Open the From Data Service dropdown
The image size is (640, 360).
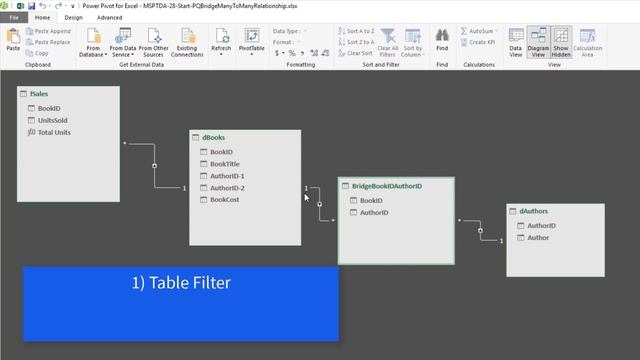click(123, 42)
